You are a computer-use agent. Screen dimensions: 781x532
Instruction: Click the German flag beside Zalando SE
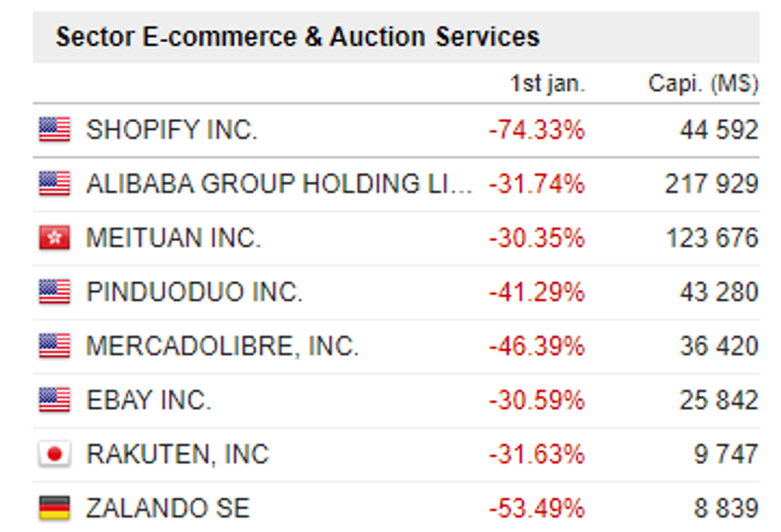coord(55,508)
